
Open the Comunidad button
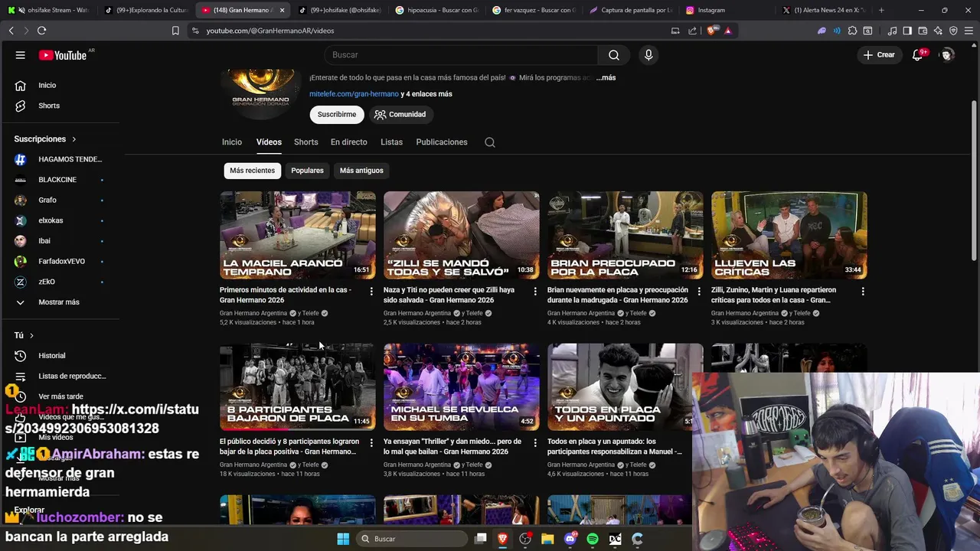tap(400, 115)
